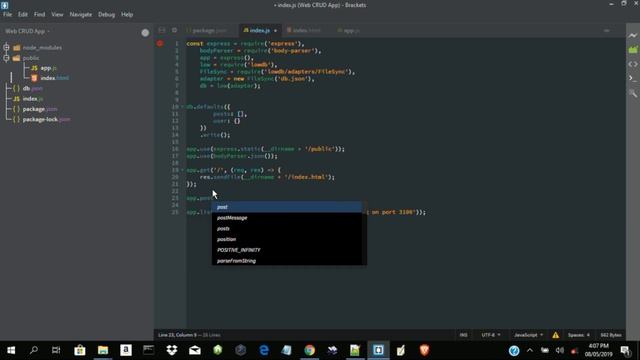Switch to the index.html editor tab
This screenshot has height=360, width=640.
[304, 31]
